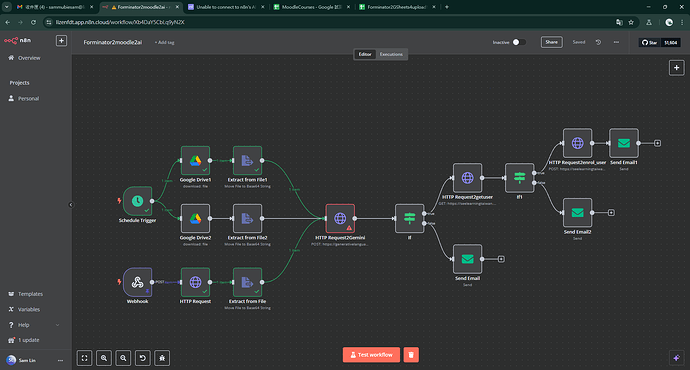The image size is (690, 370).
Task: Click the GitHub Star button
Action: tap(650, 42)
